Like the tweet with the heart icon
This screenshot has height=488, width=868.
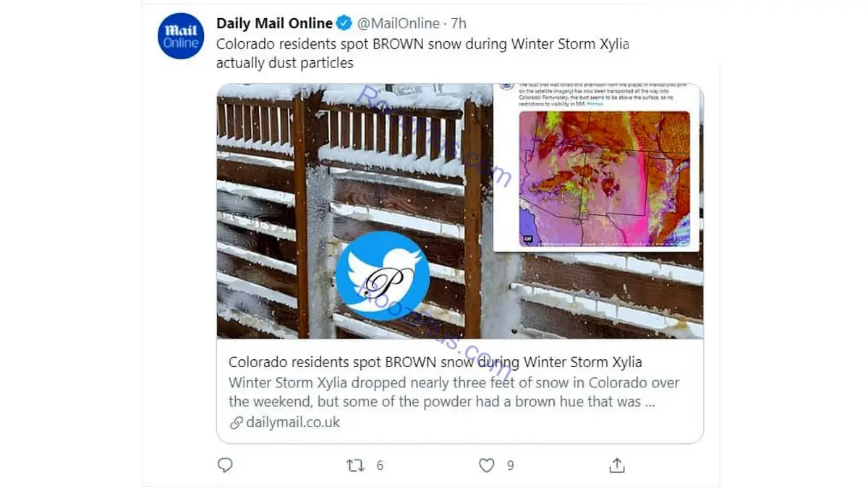[x=487, y=465]
